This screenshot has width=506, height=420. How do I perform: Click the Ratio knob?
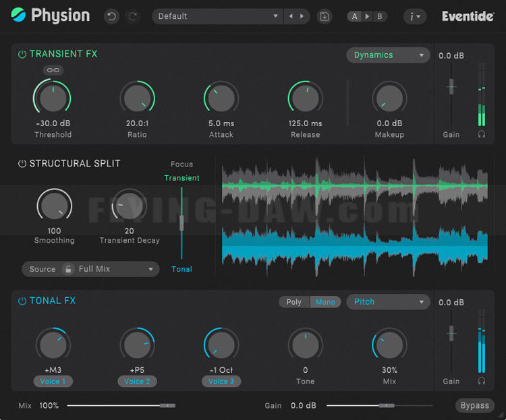pos(137,98)
